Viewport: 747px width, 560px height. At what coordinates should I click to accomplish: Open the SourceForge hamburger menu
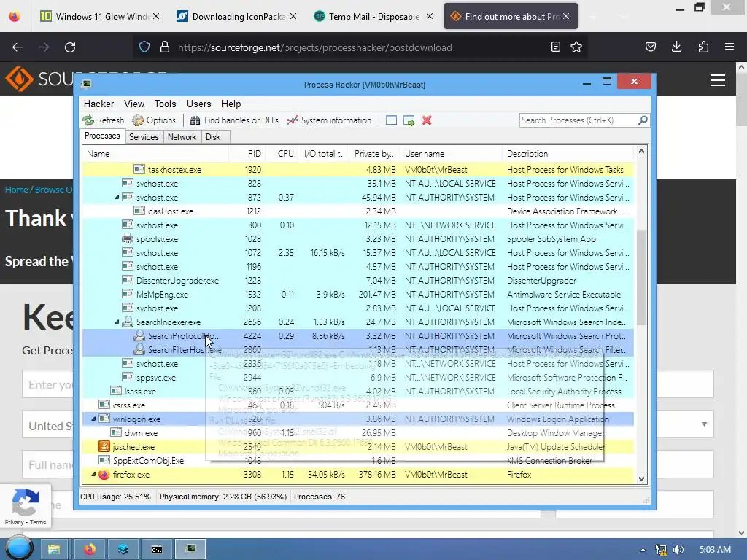click(x=718, y=80)
